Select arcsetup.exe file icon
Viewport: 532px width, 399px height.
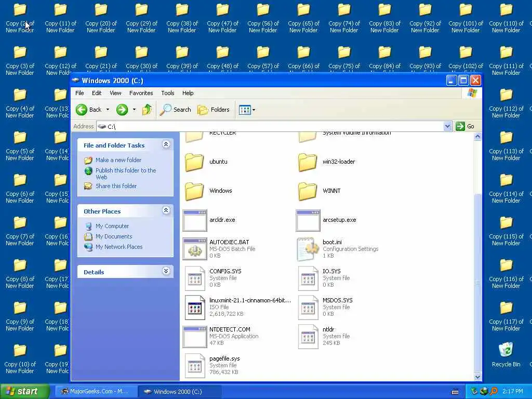(x=308, y=220)
